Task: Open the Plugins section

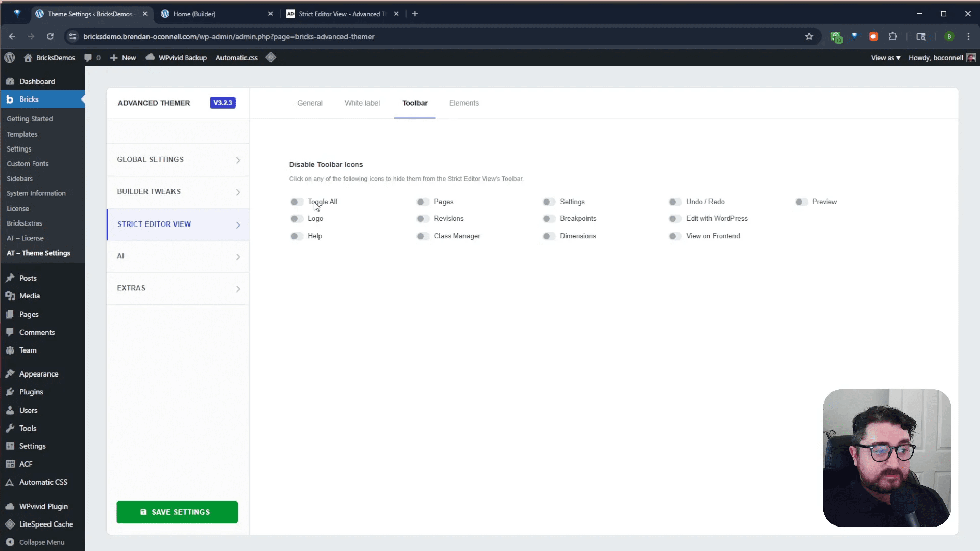Action: tap(31, 392)
